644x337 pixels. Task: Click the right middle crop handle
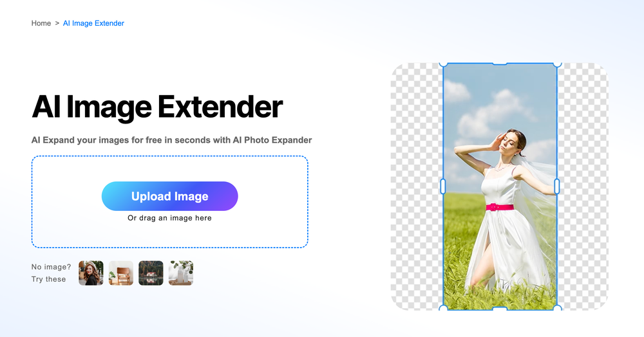click(557, 186)
